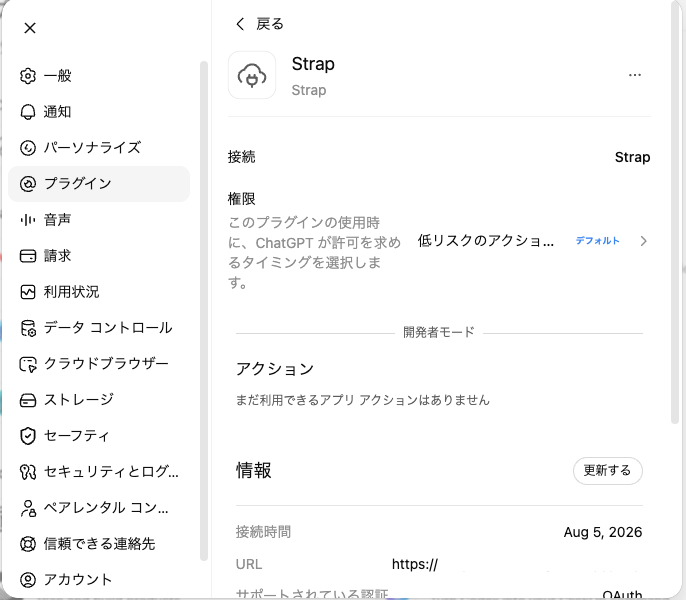Click the 権限 label

point(242,199)
